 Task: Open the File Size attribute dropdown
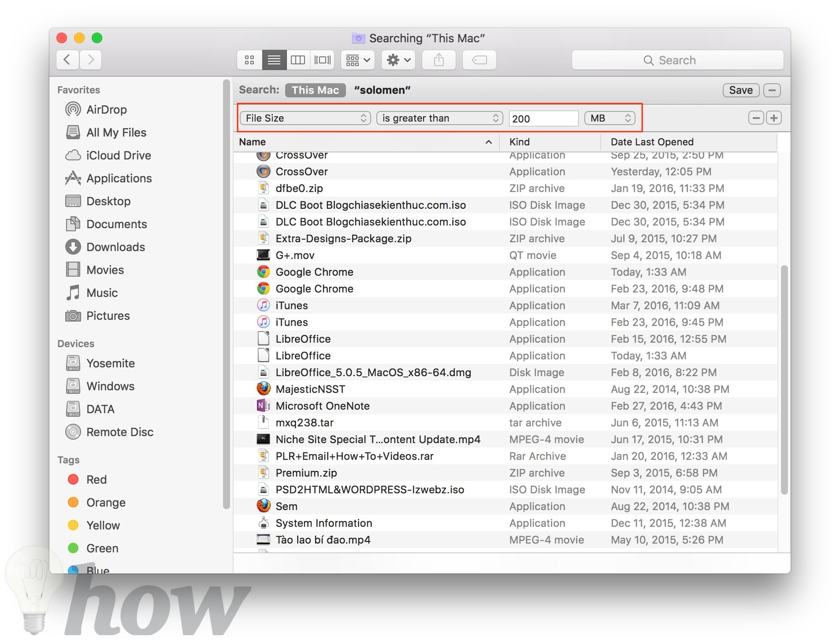pos(305,118)
